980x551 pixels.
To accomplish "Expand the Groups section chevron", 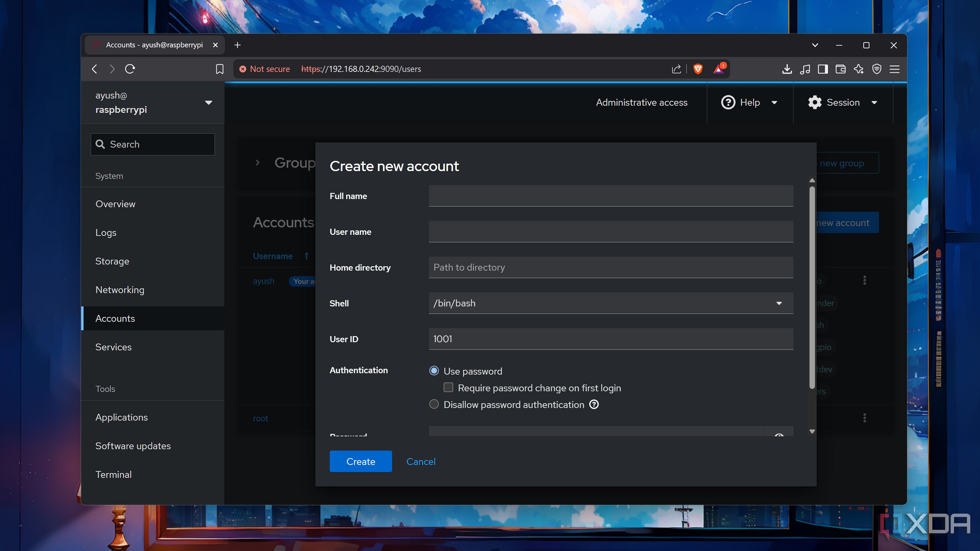I will point(258,163).
